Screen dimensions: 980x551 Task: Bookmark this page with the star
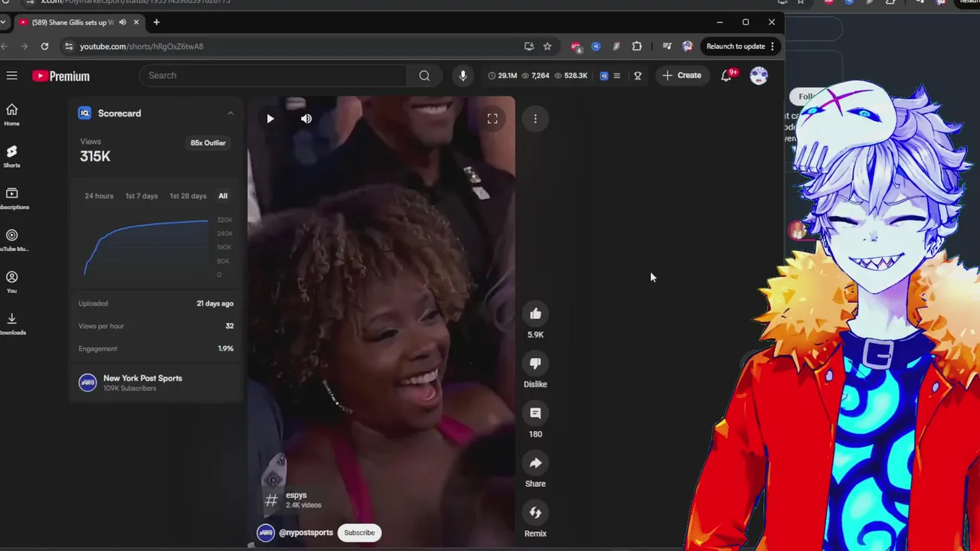(547, 47)
